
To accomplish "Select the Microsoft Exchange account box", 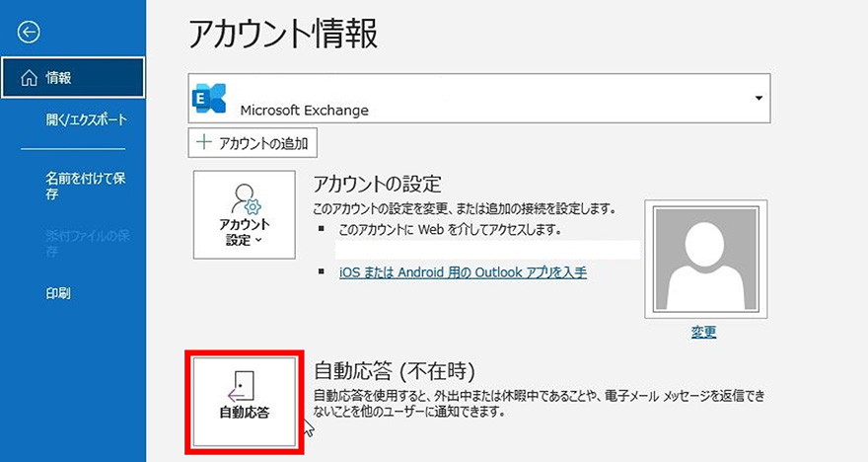I will point(478,101).
